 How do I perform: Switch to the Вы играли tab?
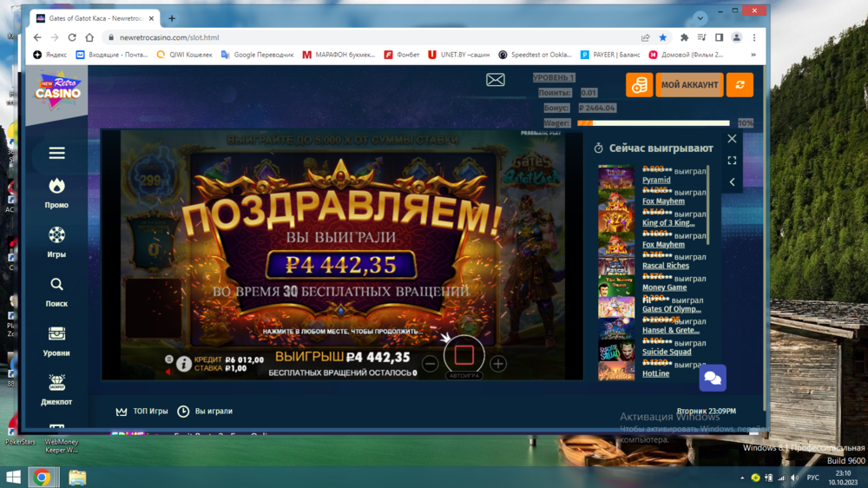pos(206,412)
